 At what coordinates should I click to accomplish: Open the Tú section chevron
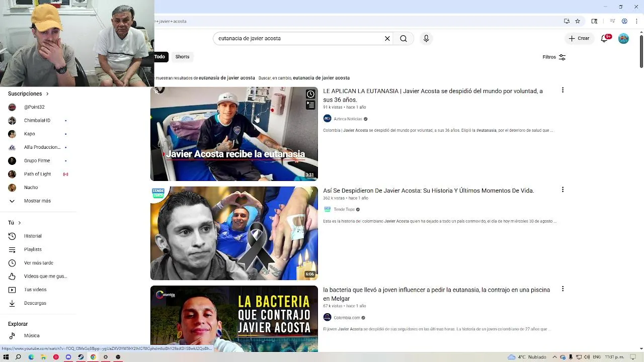click(19, 223)
